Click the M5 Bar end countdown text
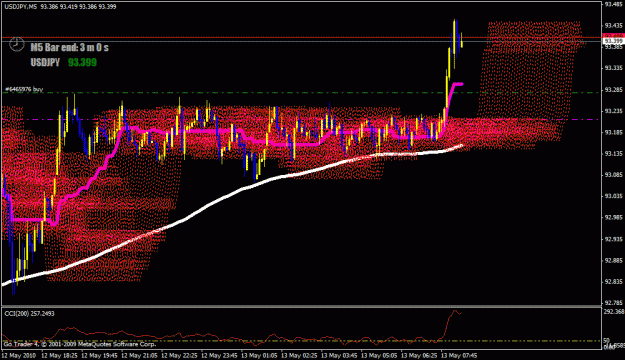The image size is (625, 360). tap(69, 47)
